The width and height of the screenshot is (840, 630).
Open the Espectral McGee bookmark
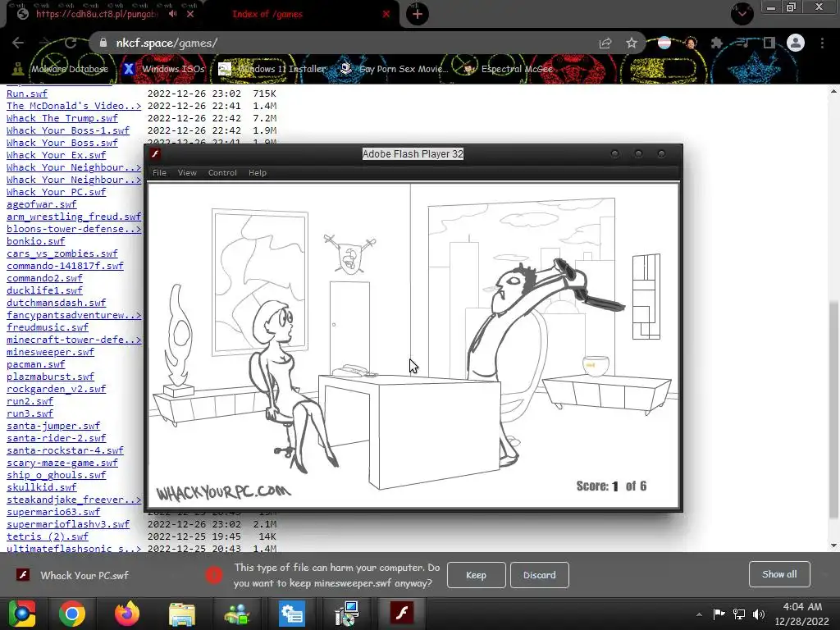pos(508,69)
